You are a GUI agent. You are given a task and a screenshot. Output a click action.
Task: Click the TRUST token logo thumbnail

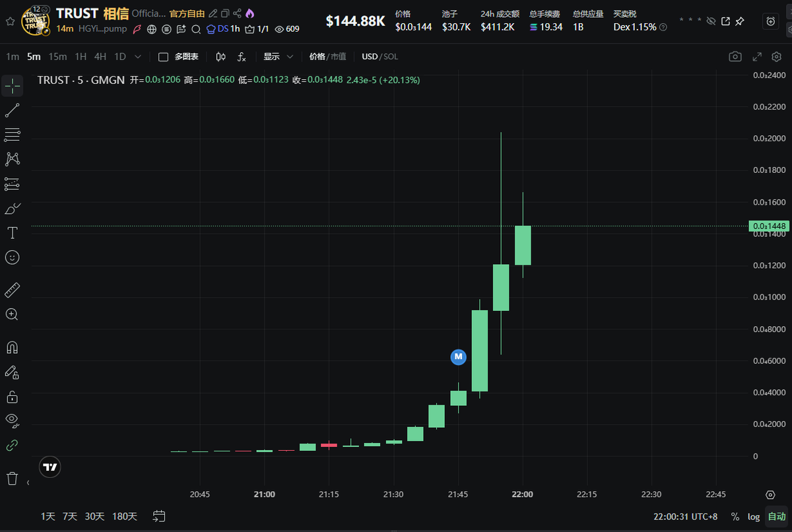coord(36,21)
